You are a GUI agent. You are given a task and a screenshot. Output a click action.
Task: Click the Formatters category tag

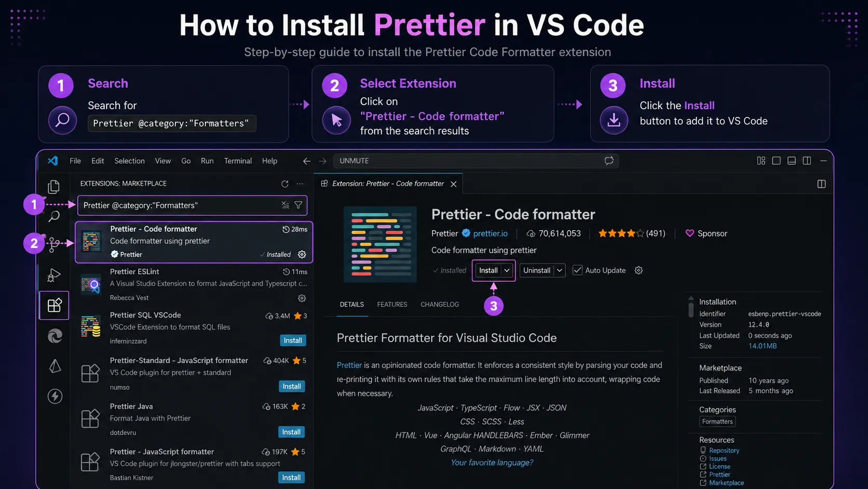pos(717,421)
